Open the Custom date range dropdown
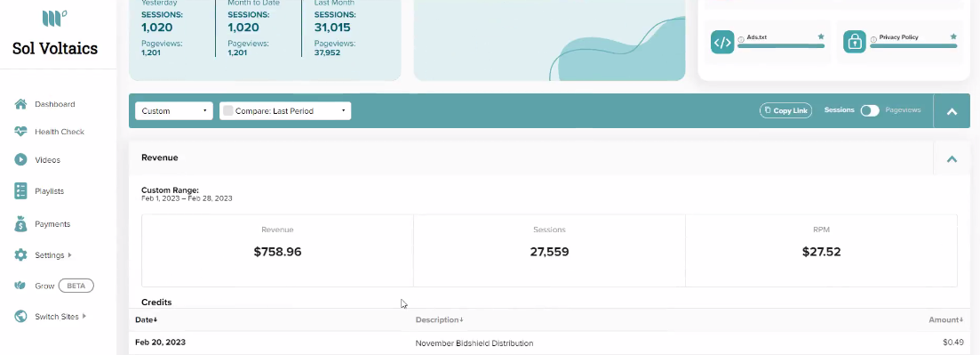This screenshot has width=980, height=355. pyautogui.click(x=174, y=111)
